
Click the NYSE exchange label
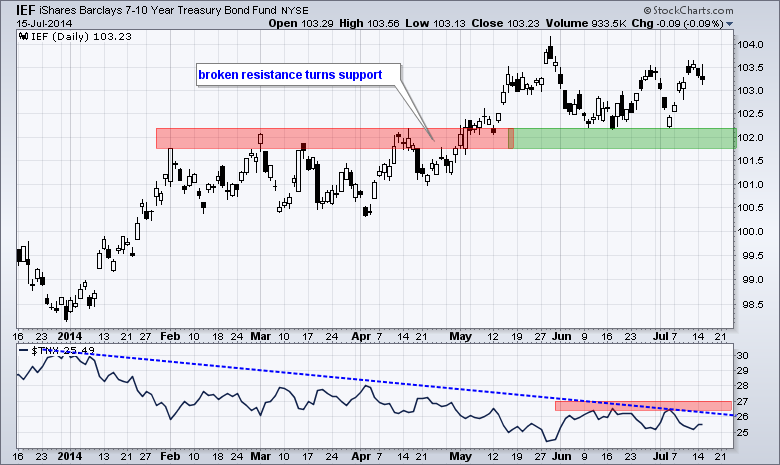click(294, 10)
